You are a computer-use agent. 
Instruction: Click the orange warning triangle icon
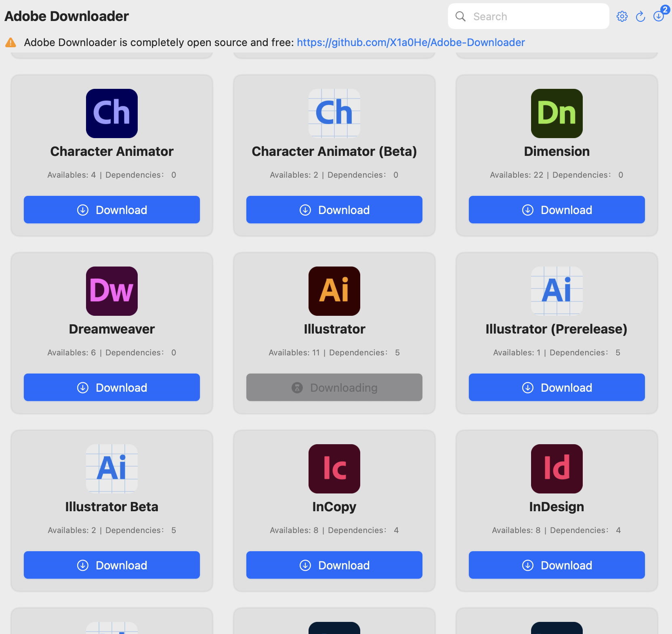pyautogui.click(x=11, y=42)
